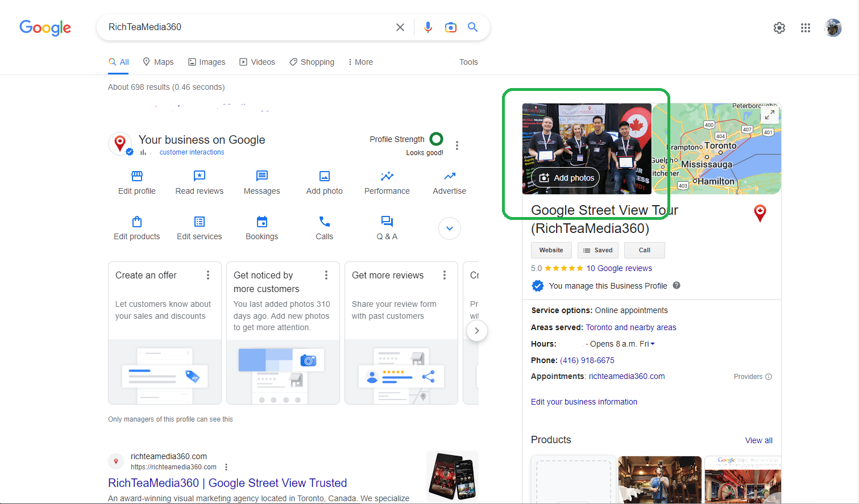Expand the map to full view
This screenshot has width=859, height=504.
pos(769,115)
